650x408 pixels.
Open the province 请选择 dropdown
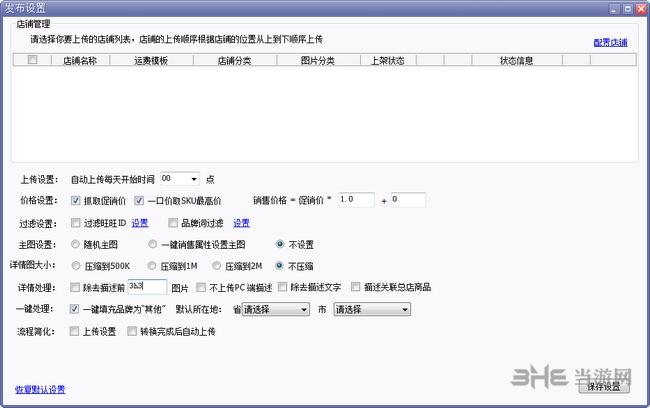276,309
